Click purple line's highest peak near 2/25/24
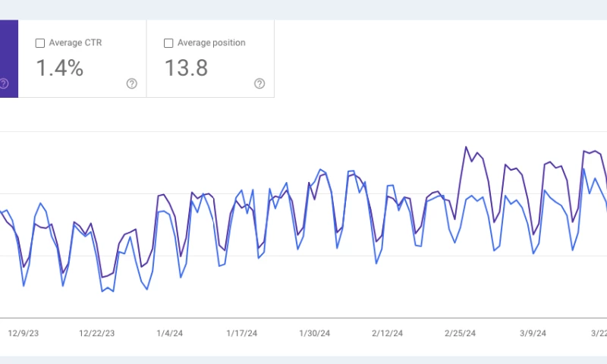 tap(466, 147)
